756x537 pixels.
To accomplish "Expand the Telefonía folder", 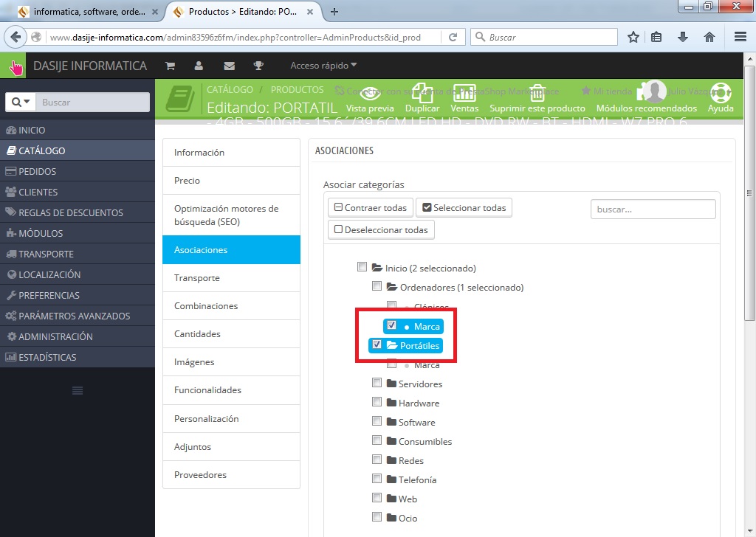I will tap(391, 479).
